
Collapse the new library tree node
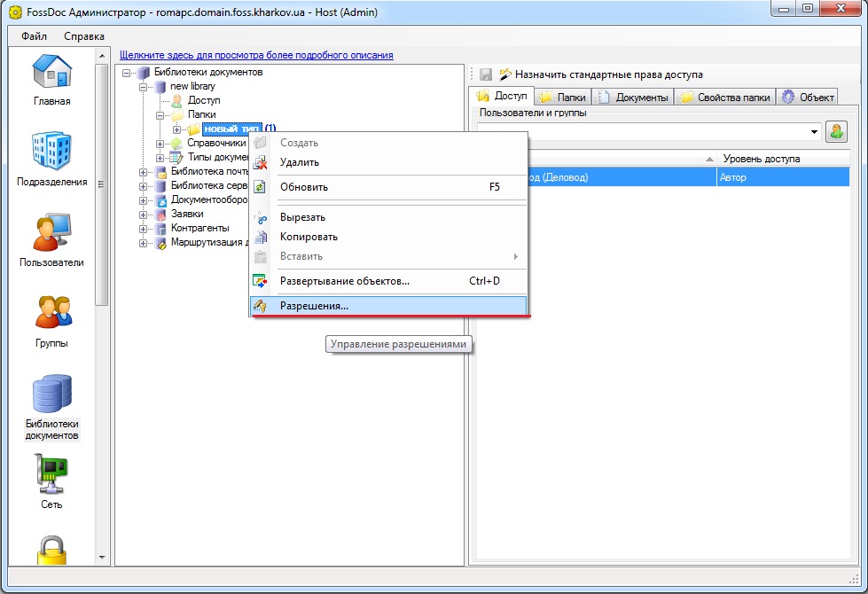(144, 87)
